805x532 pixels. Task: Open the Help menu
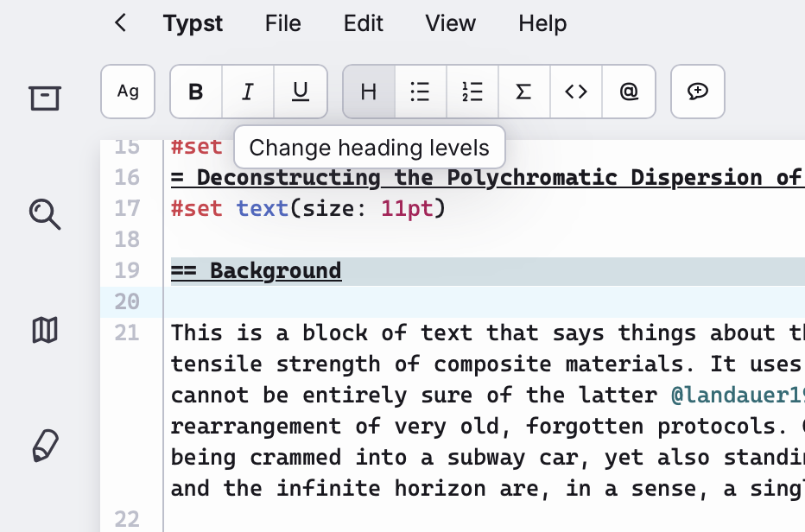click(x=542, y=23)
